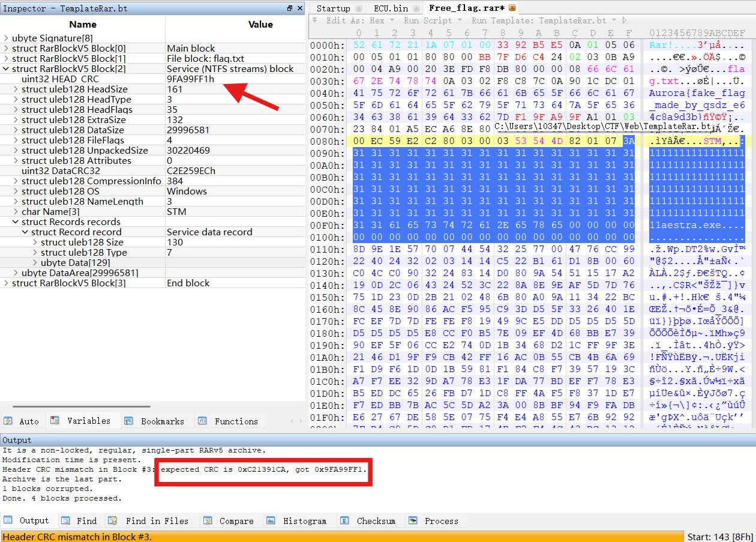Show the Bookmarks tab in Inspector

(155, 421)
